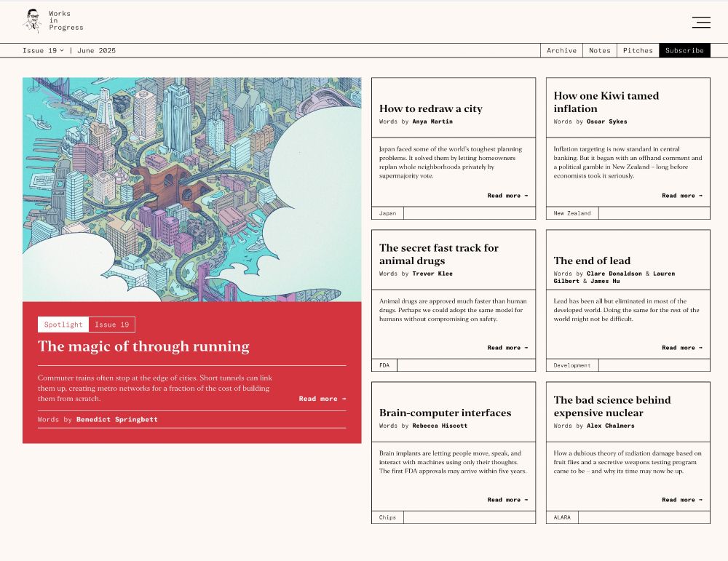The height and width of the screenshot is (561, 728).
Task: Expand the Issue 19 dropdown
Action: click(43, 51)
